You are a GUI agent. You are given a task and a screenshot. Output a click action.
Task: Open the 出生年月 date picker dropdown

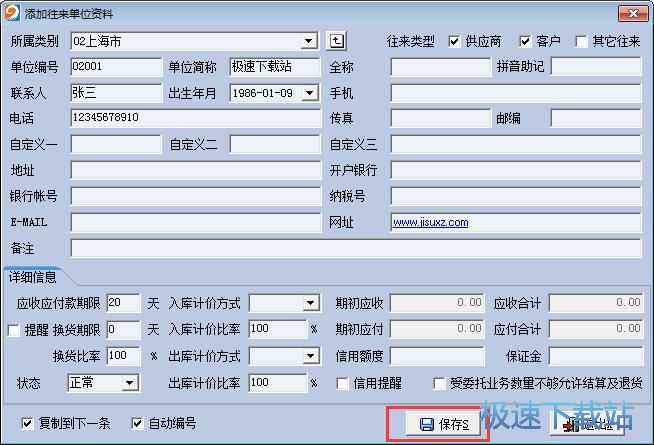(310, 93)
